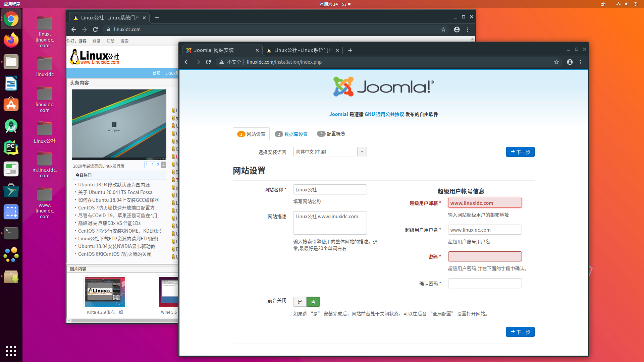
Task: Click 登录 in the back linuxidc window
Action: (x=97, y=41)
